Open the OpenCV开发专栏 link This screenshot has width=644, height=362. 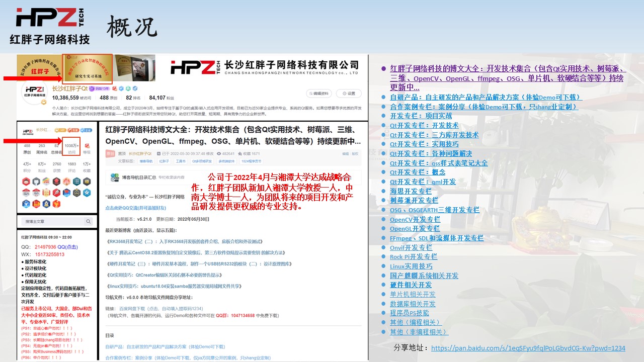coord(415,219)
